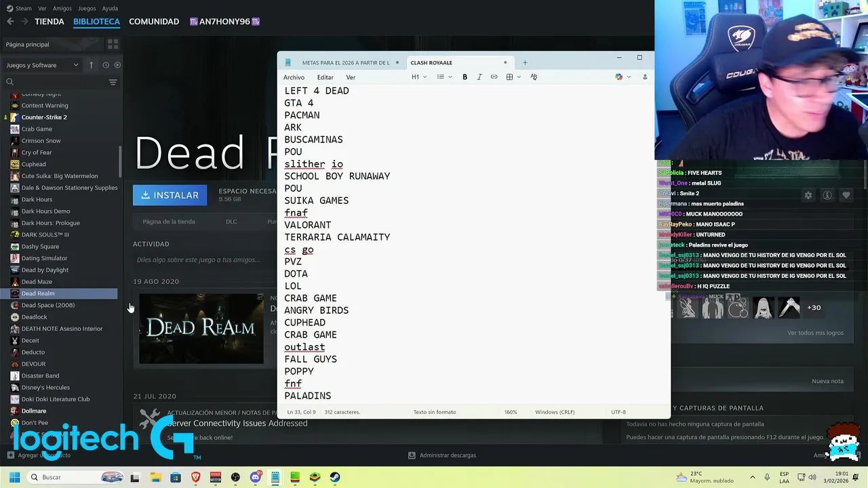Viewport: 868px width, 488px height.
Task: Toggle italic formatting in Notepad
Action: [x=479, y=77]
